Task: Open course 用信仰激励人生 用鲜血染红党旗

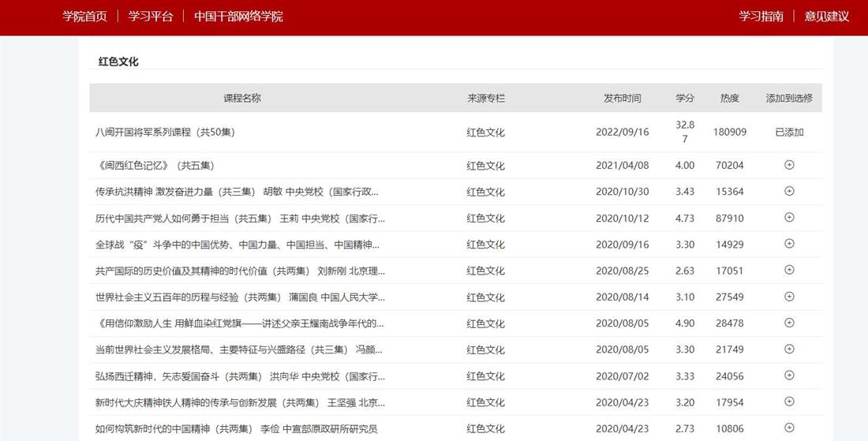Action: 240,323
